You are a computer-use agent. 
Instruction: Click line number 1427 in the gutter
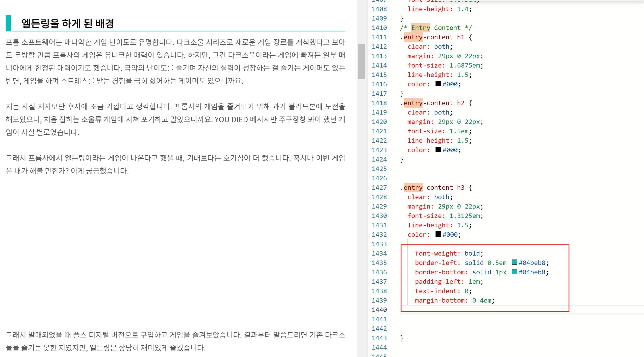(x=379, y=188)
